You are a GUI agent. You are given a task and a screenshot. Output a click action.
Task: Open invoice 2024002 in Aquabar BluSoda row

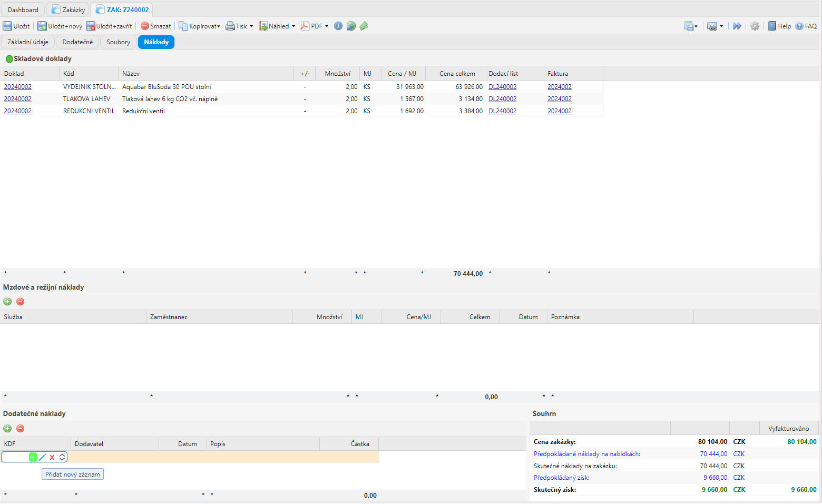(x=559, y=87)
